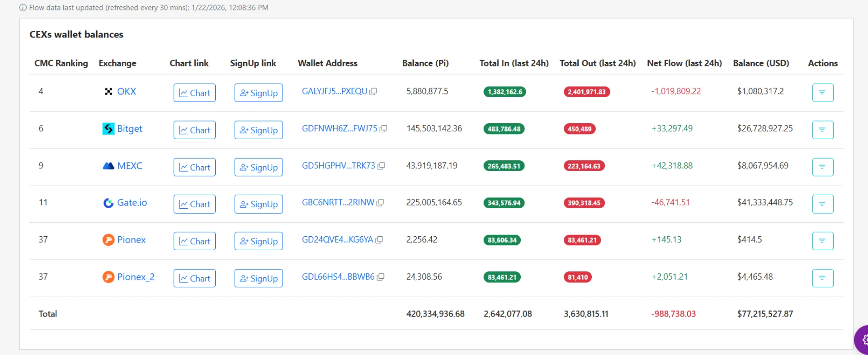This screenshot has width=868, height=355.
Task: Copy the Bitget wallet address icon
Action: [x=383, y=129]
